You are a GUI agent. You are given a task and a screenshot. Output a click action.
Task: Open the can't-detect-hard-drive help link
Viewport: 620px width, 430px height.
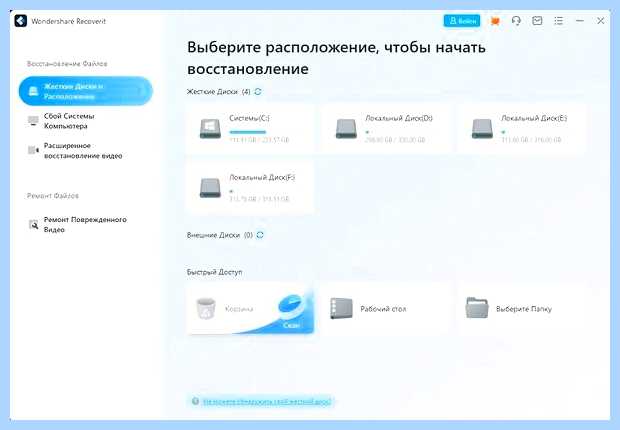coord(267,402)
